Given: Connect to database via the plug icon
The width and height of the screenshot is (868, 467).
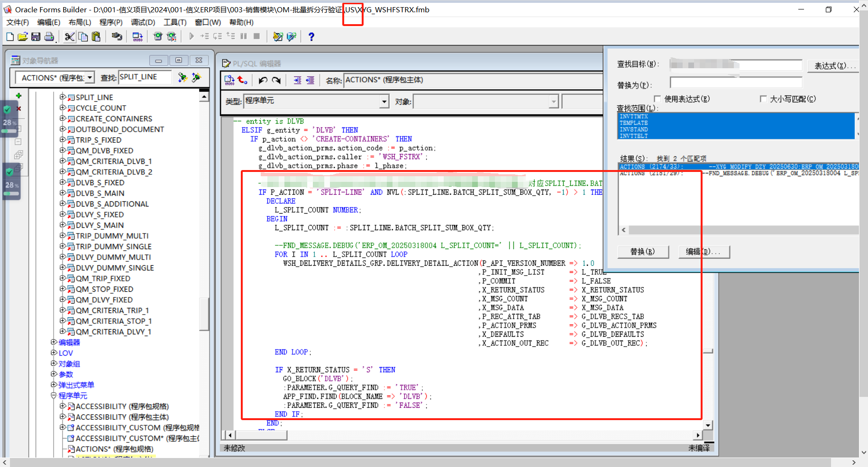Looking at the screenshot, I should 117,36.
